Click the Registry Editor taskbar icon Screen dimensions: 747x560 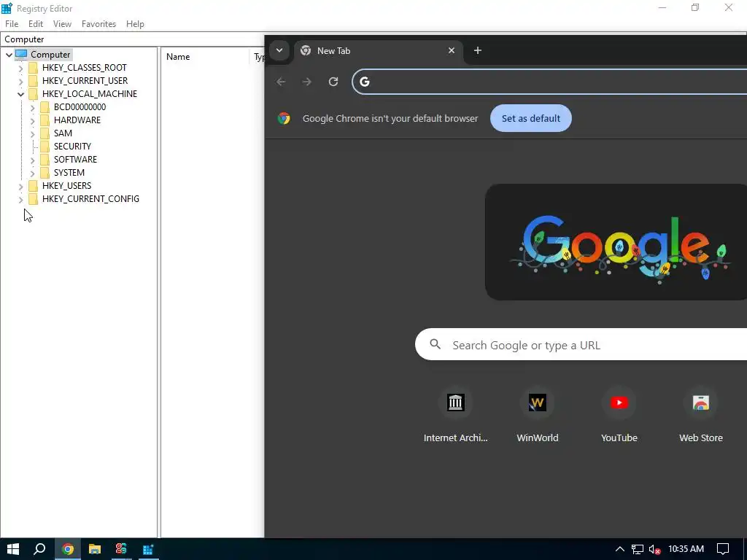148,549
